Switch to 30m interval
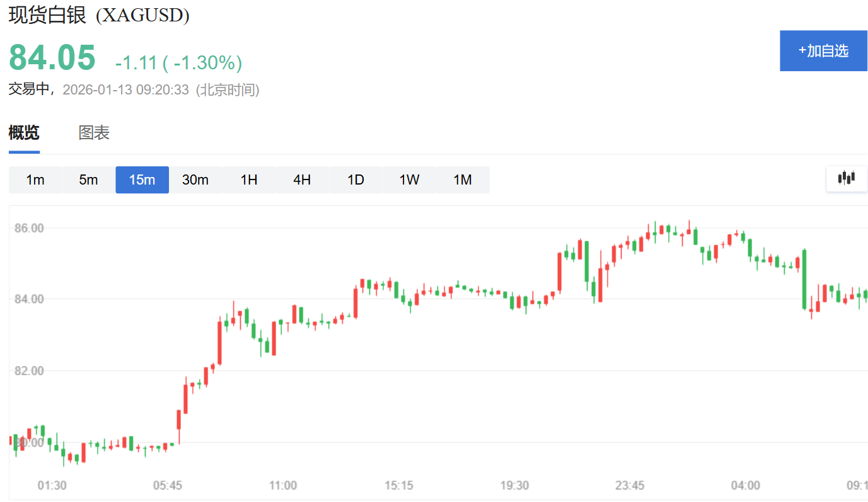The image size is (868, 502). (x=195, y=180)
